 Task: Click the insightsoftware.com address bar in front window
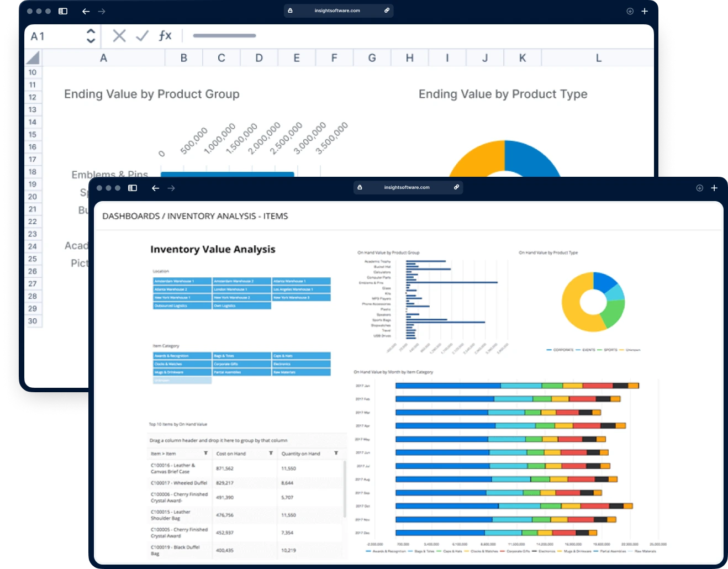(408, 187)
